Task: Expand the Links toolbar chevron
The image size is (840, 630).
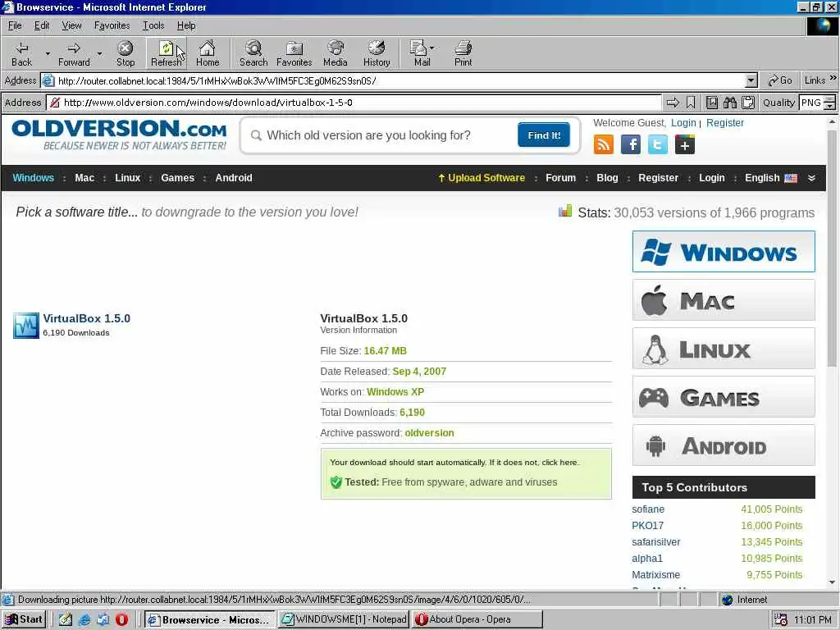Action: point(833,78)
